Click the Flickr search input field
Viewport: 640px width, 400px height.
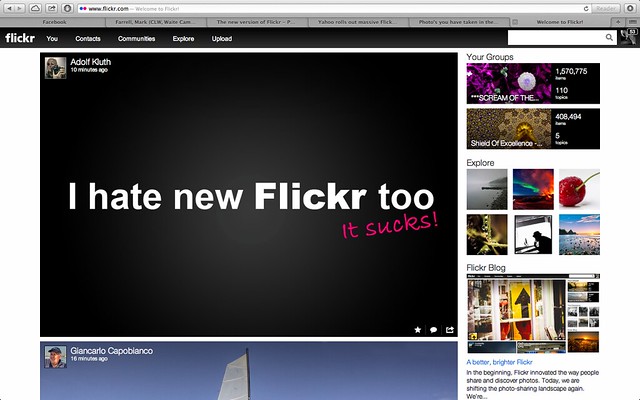point(553,38)
